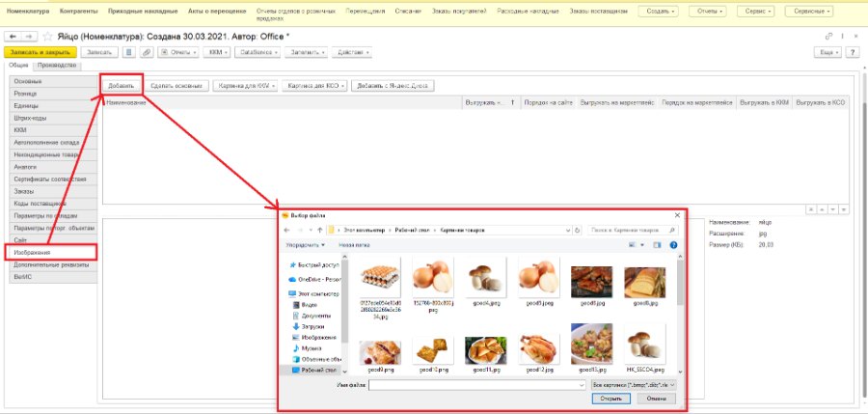
Task: Click the Записать и закрыть button
Action: click(40, 52)
